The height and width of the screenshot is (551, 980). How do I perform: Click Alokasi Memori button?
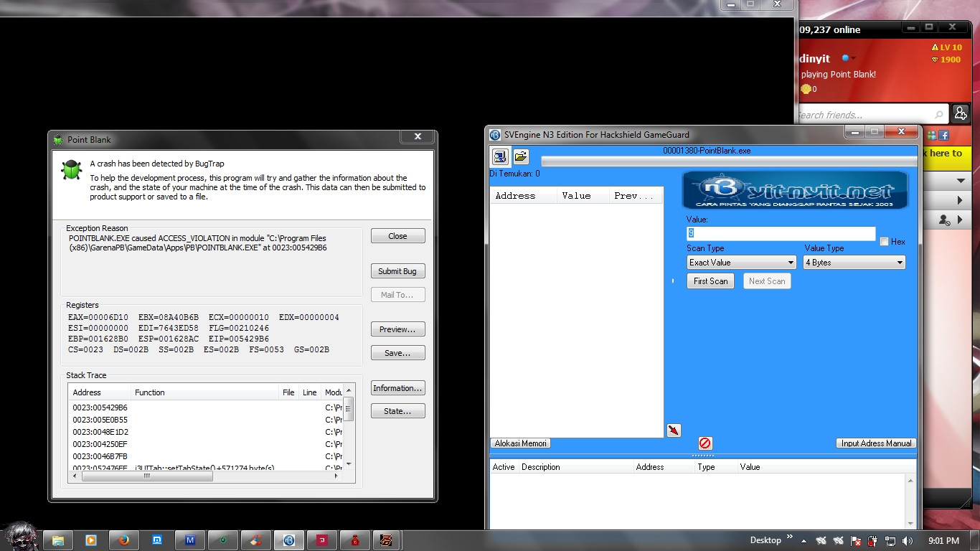[x=521, y=443]
